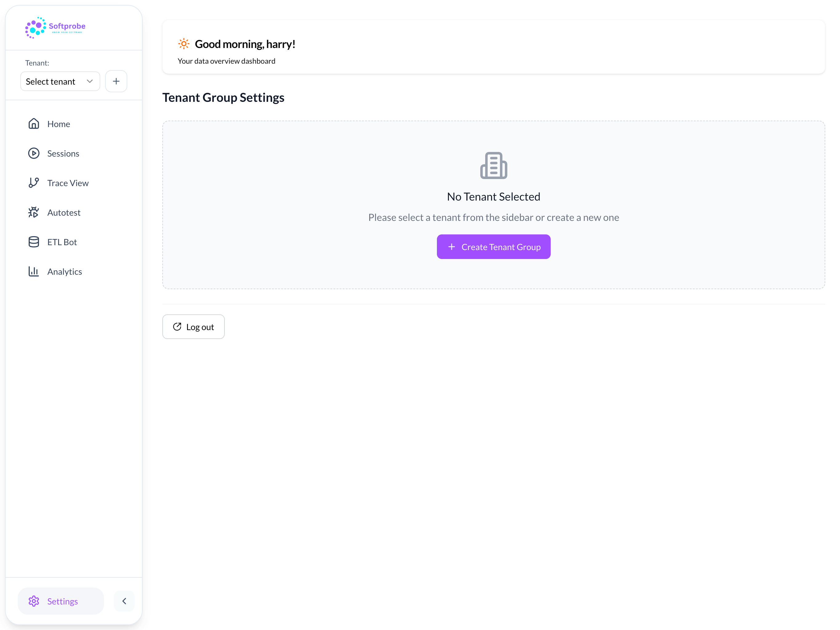Screen dimensions: 840x630
Task: Click the 'Tenant:' label
Action: tap(37, 63)
